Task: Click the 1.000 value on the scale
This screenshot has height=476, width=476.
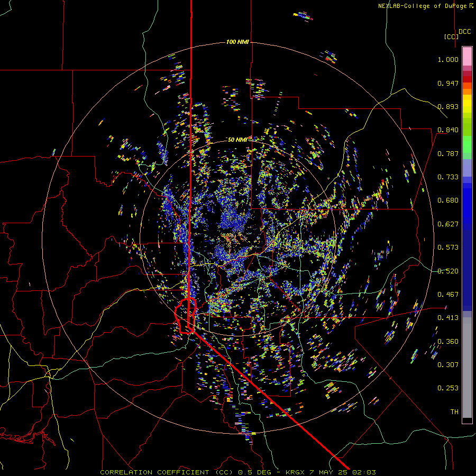Action: 448,59
